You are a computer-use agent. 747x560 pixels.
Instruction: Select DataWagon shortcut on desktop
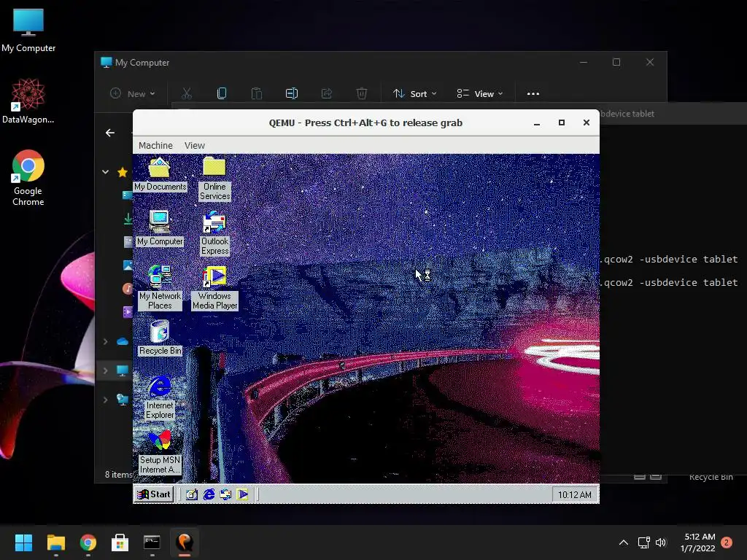pos(28,101)
